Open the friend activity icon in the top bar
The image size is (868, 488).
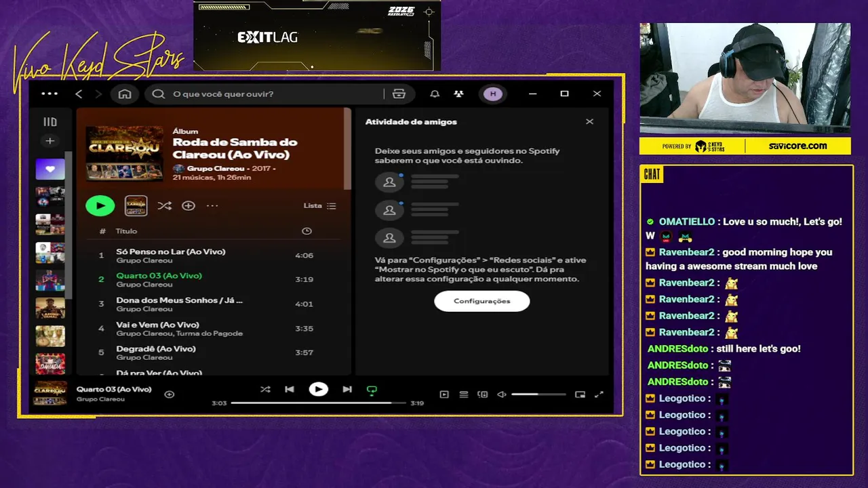click(459, 94)
